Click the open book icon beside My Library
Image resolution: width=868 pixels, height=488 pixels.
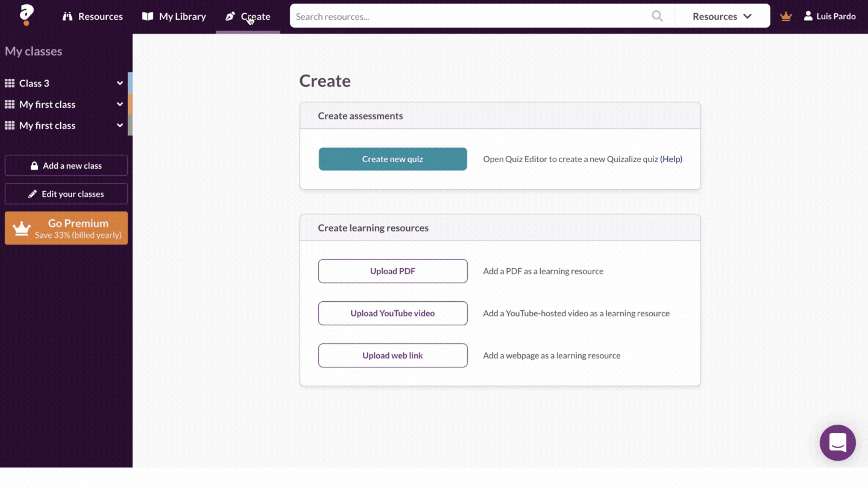pyautogui.click(x=148, y=16)
